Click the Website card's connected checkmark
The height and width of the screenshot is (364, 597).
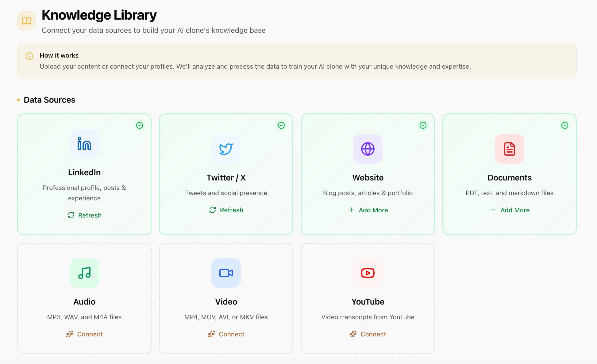coord(423,125)
